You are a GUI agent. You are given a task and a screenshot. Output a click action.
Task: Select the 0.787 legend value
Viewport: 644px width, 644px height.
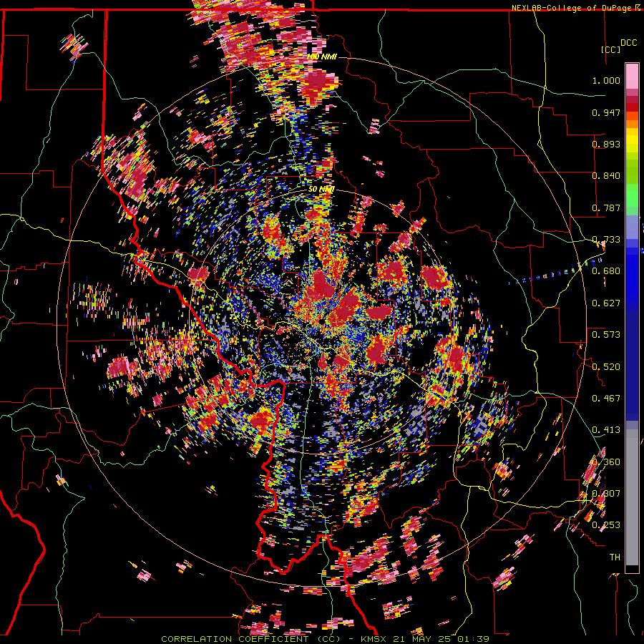606,208
